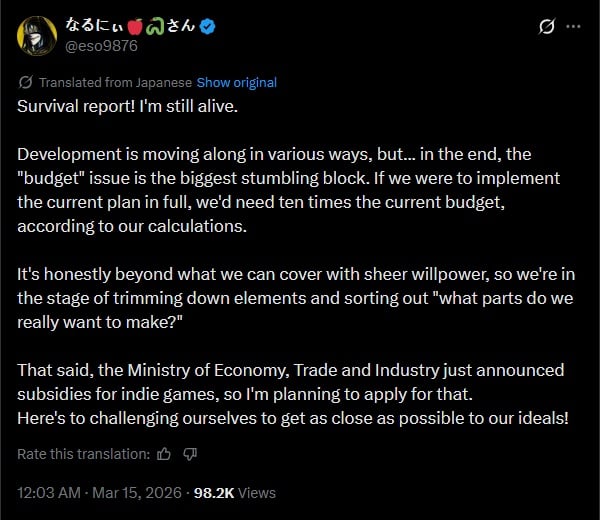600x520 pixels.
Task: Rate the translation with thumbs down
Action: [x=190, y=454]
